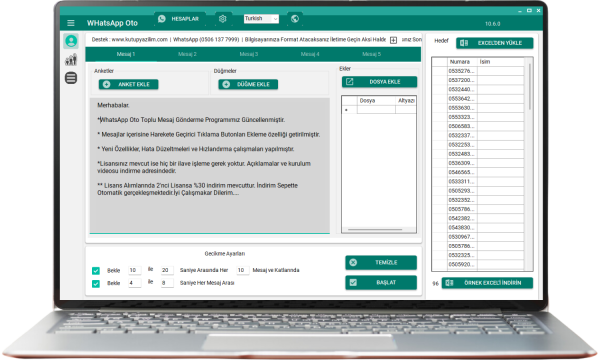Switch to the Mesaj 1 tab
Image resolution: width=600 pixels, height=360 pixels.
point(126,54)
